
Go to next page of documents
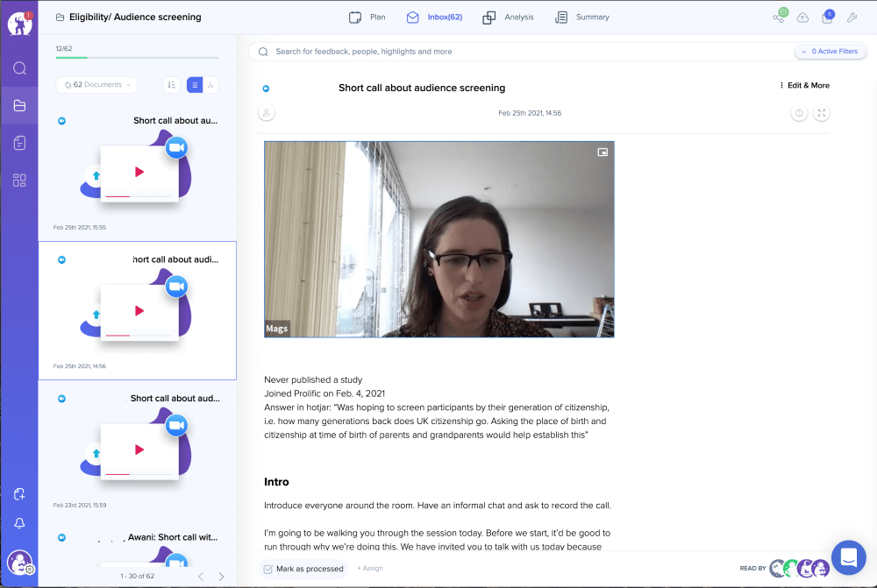221,577
